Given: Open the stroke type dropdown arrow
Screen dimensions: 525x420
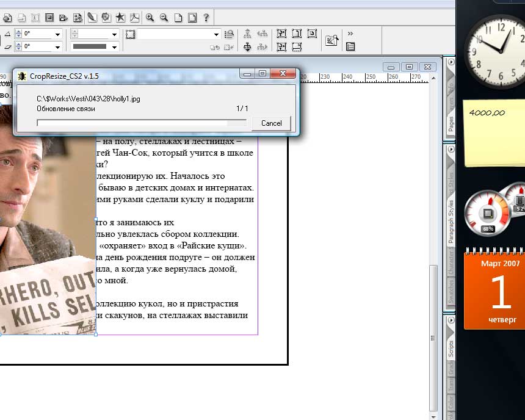Looking at the screenshot, I should pos(114,47).
